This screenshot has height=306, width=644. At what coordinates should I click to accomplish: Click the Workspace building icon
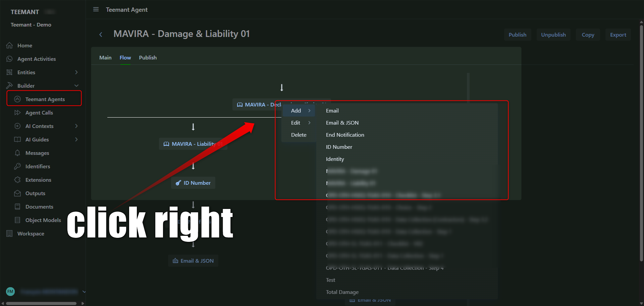point(9,233)
